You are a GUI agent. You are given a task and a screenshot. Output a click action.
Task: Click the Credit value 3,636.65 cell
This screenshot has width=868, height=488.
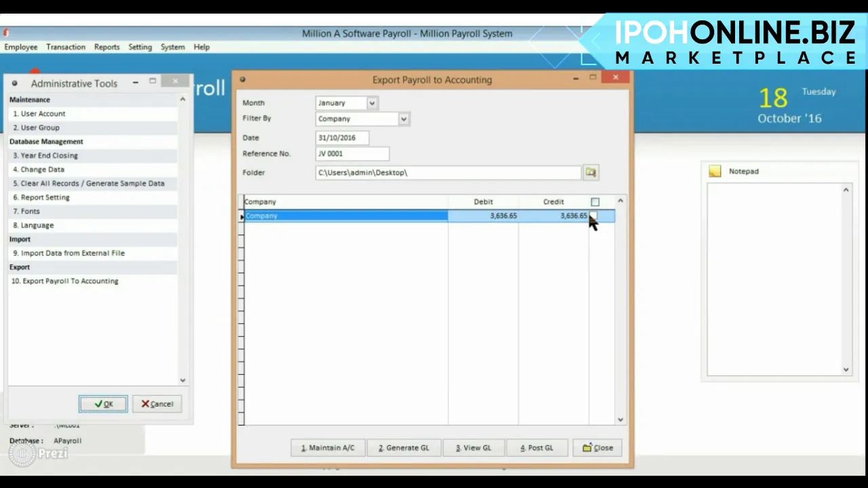point(553,216)
